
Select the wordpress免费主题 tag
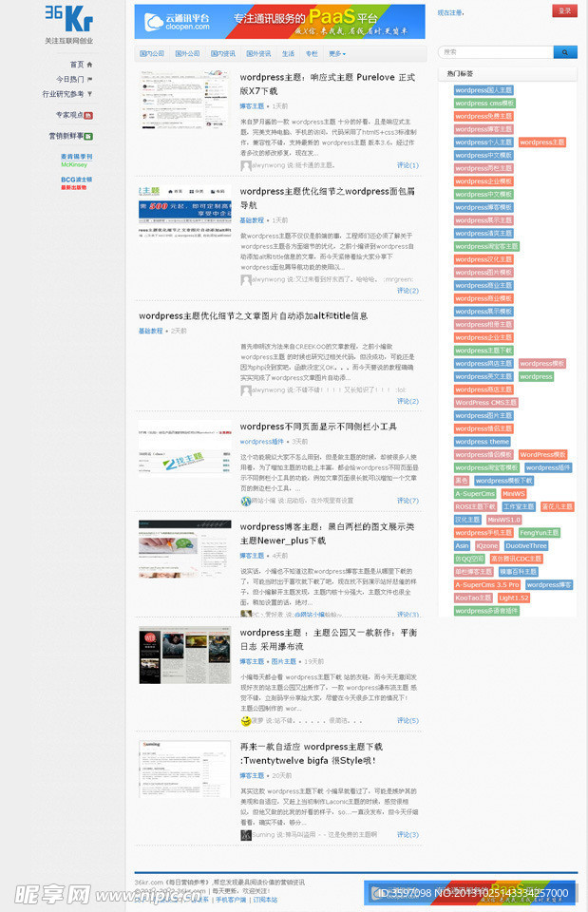point(484,116)
